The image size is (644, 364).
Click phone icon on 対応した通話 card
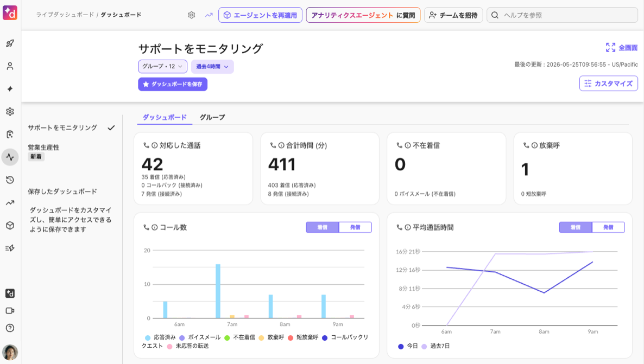tap(146, 145)
